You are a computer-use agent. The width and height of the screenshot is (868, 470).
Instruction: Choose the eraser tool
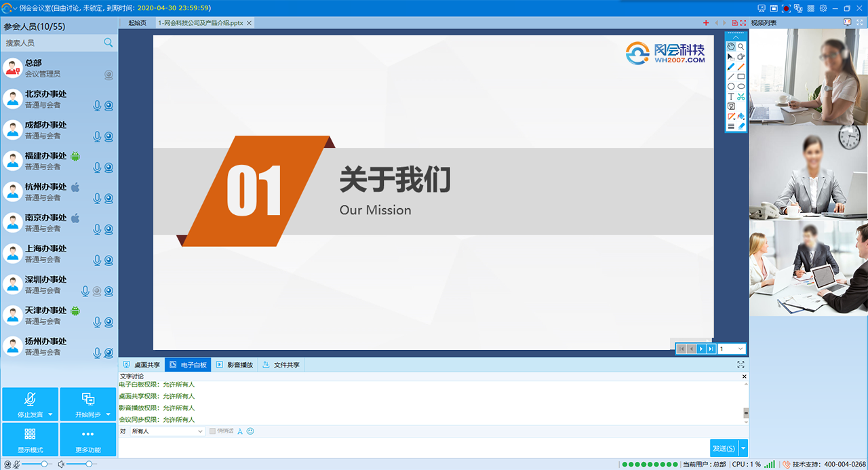point(741,126)
